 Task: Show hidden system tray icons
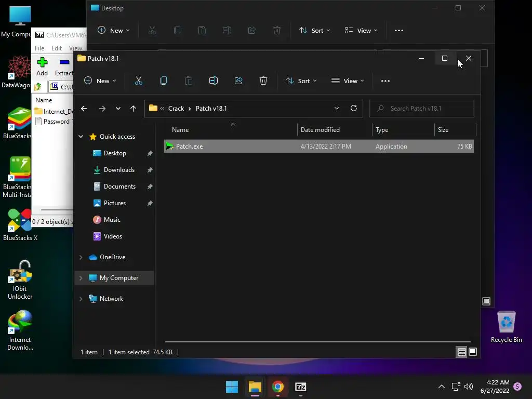coord(442,387)
